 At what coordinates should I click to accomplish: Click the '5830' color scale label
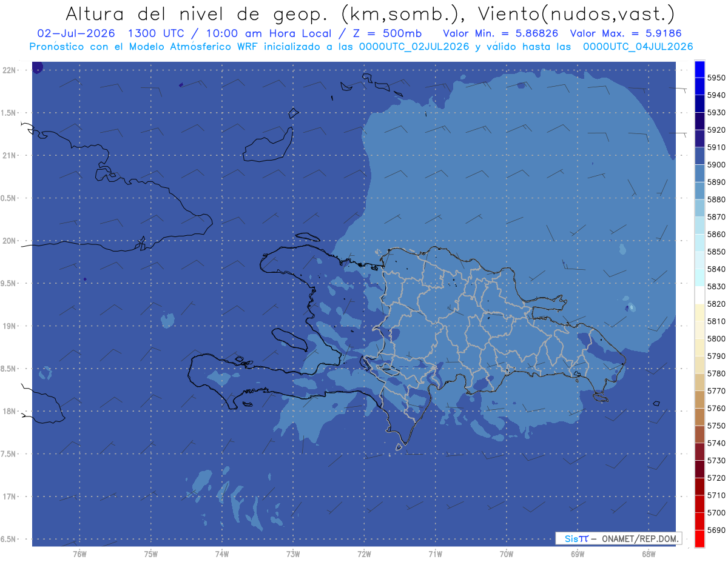[x=716, y=286]
